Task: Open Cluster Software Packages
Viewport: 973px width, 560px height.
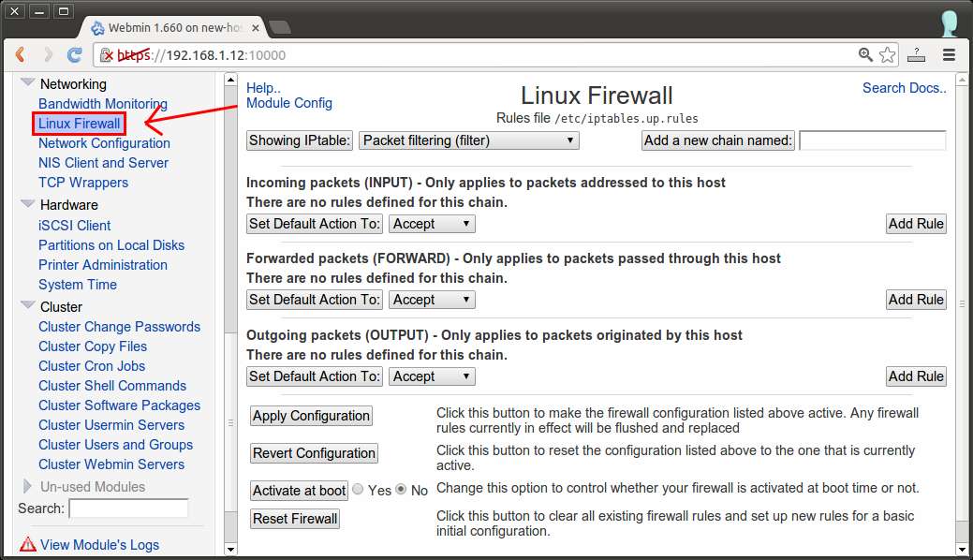Action: (x=119, y=405)
